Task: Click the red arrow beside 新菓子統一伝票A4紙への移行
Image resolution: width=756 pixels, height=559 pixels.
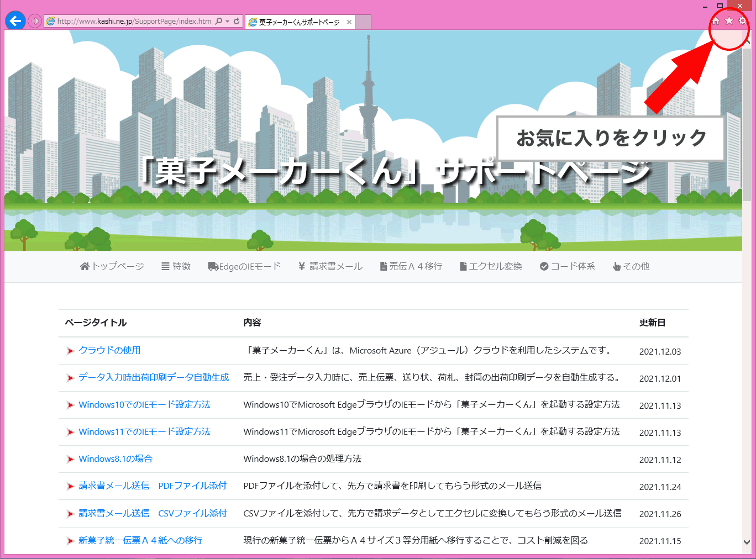Action: pos(70,541)
